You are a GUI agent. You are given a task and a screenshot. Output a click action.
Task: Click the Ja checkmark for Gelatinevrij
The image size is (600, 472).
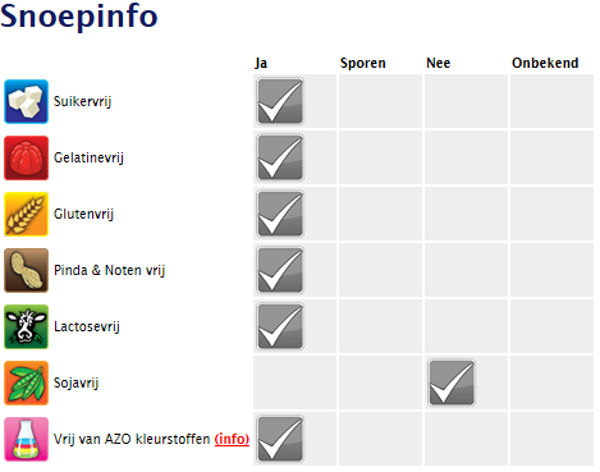point(280,157)
